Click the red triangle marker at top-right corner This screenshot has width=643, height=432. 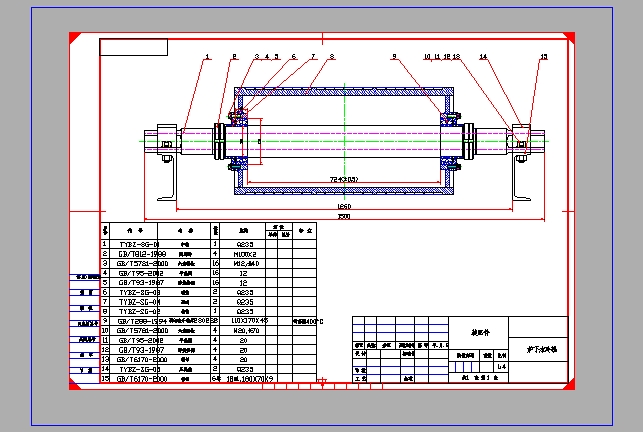[x=569, y=38]
